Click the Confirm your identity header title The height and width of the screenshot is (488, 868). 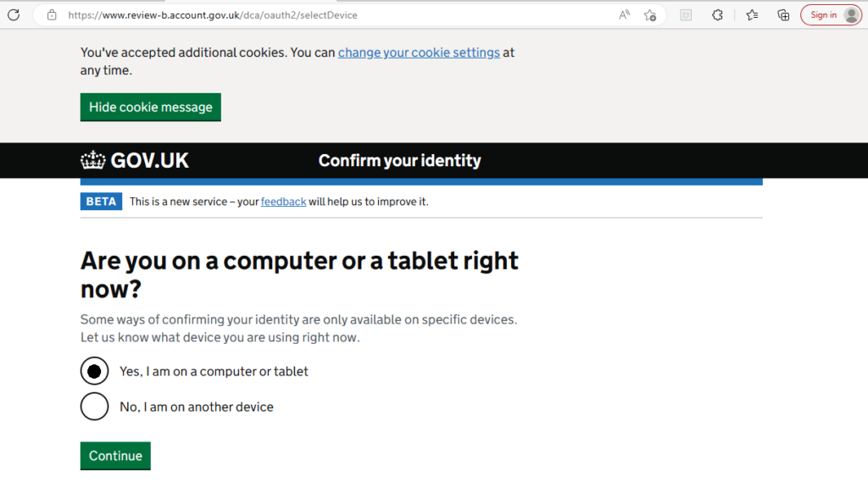[400, 160]
